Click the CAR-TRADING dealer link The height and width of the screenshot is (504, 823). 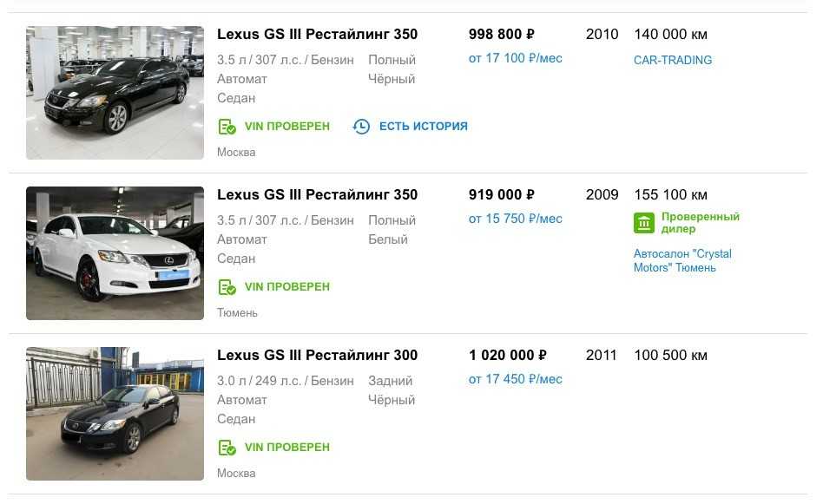pos(673,61)
